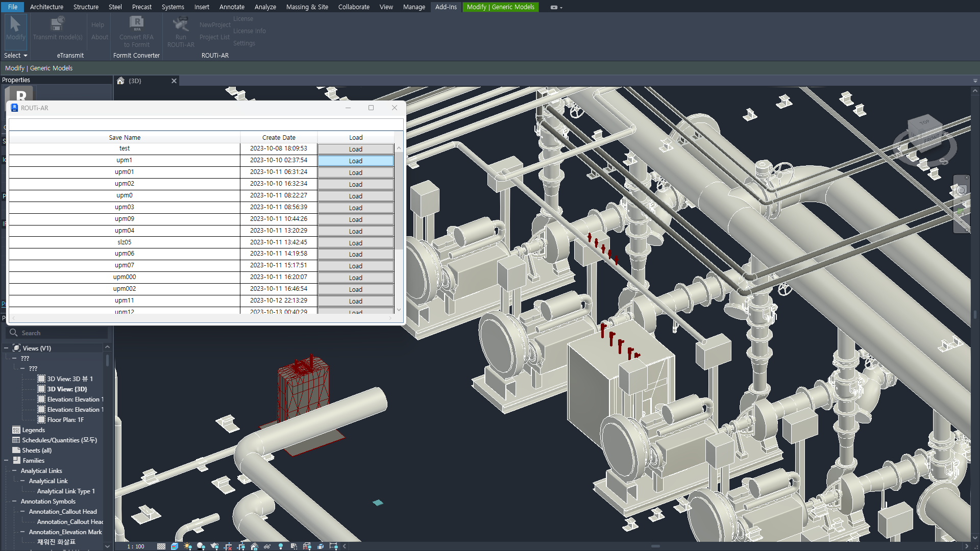Click the Visual Style icon in view bar
Screen dimensions: 980x551
175,546
